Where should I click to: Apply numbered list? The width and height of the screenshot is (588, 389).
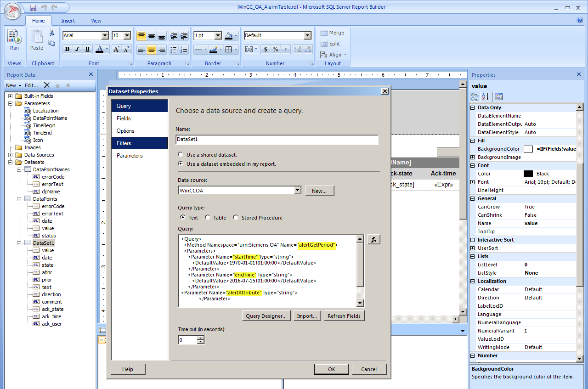point(184,50)
